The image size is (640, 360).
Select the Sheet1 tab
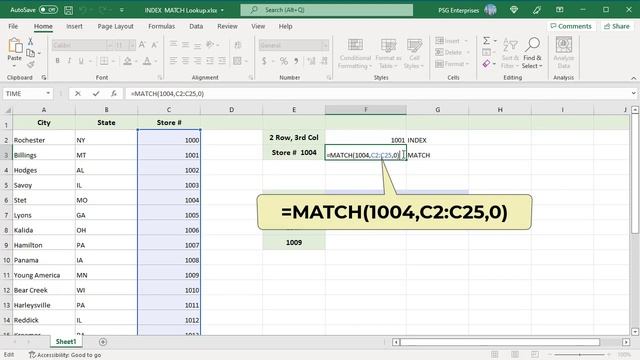click(66, 342)
